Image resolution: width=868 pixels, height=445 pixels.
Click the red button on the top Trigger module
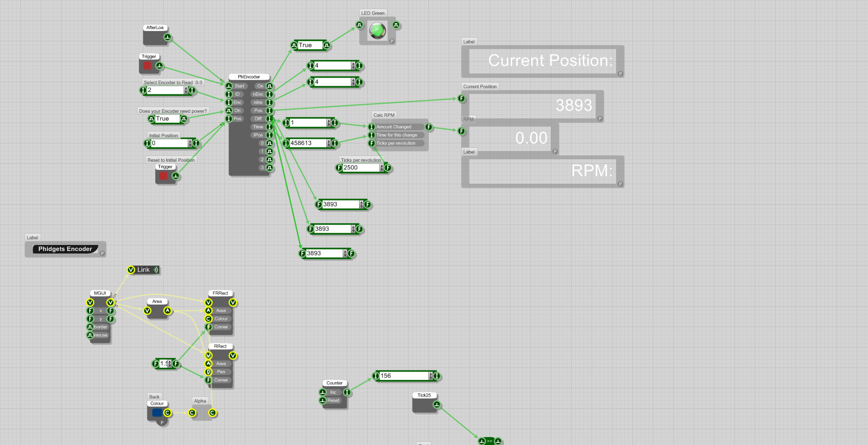pos(147,66)
